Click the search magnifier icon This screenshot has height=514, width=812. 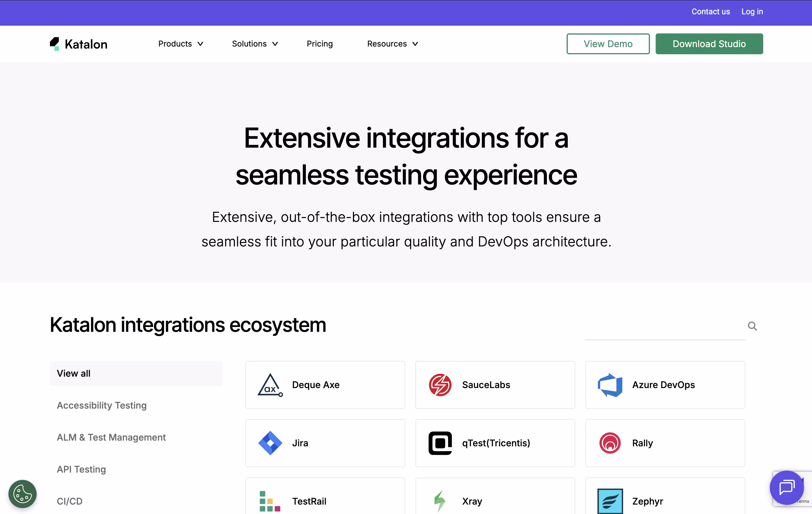(752, 326)
